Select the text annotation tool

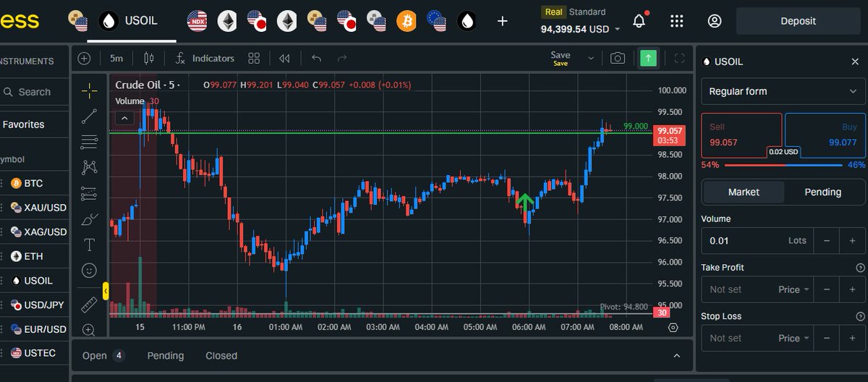tap(89, 245)
